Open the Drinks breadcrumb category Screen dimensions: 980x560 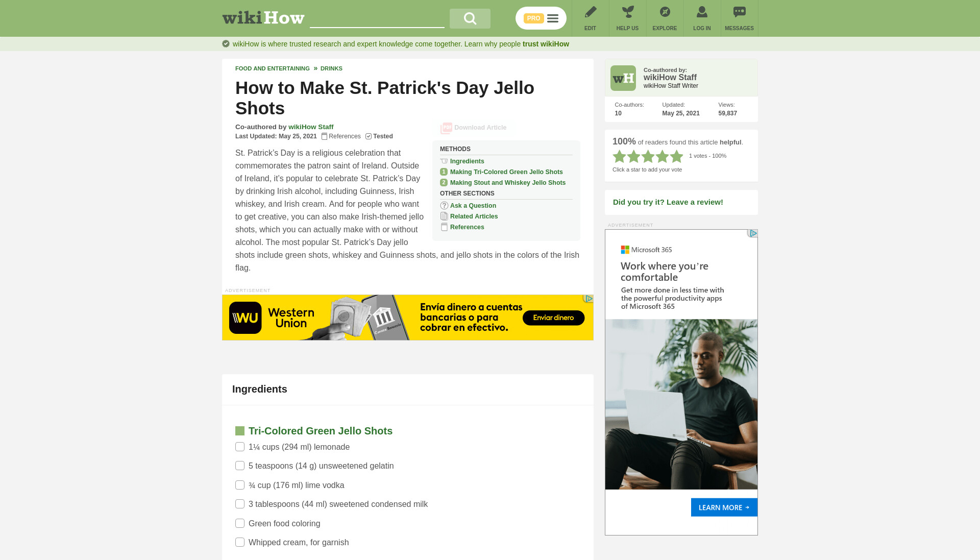tap(331, 68)
